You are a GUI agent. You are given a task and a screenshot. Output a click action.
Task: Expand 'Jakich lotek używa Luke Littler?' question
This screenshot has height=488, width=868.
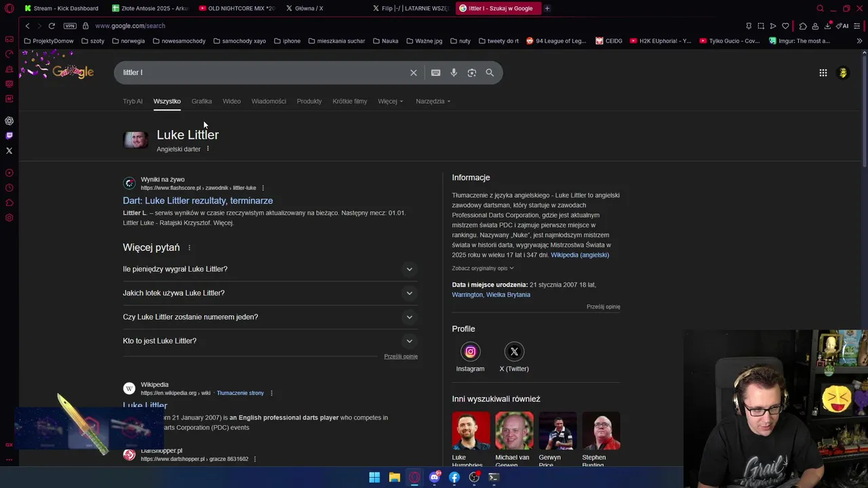point(270,293)
